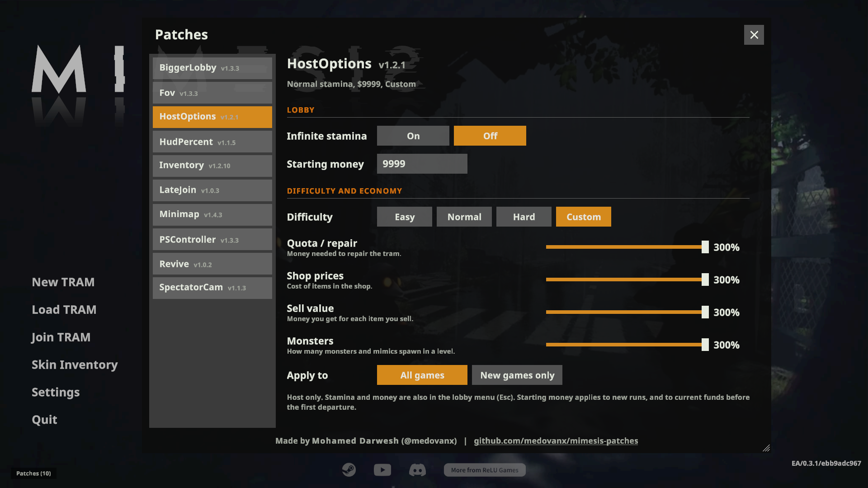Click the Monsters slider

[x=627, y=345]
